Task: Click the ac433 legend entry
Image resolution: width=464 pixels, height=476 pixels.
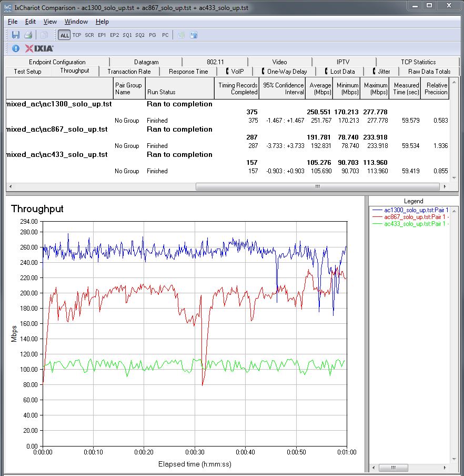Action: click(410, 224)
